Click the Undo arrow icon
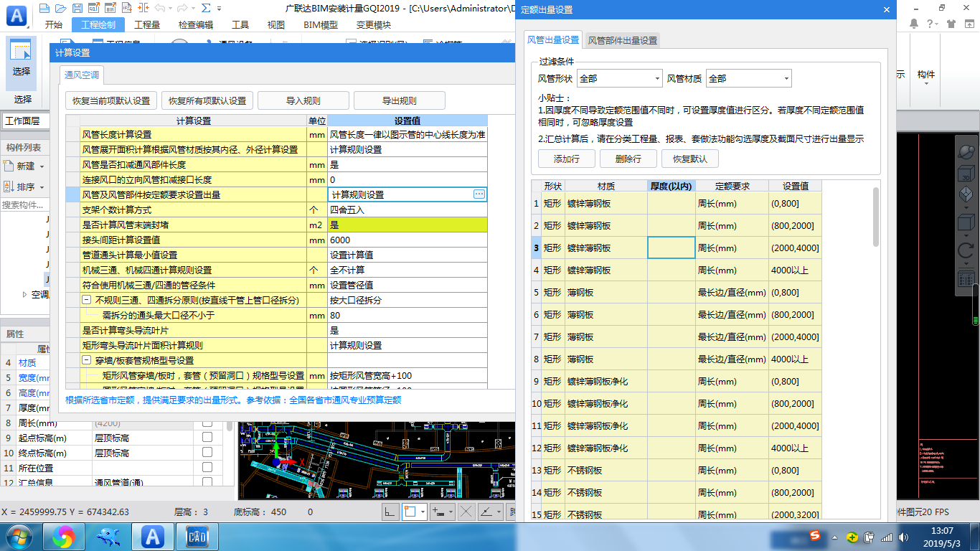 coord(159,9)
